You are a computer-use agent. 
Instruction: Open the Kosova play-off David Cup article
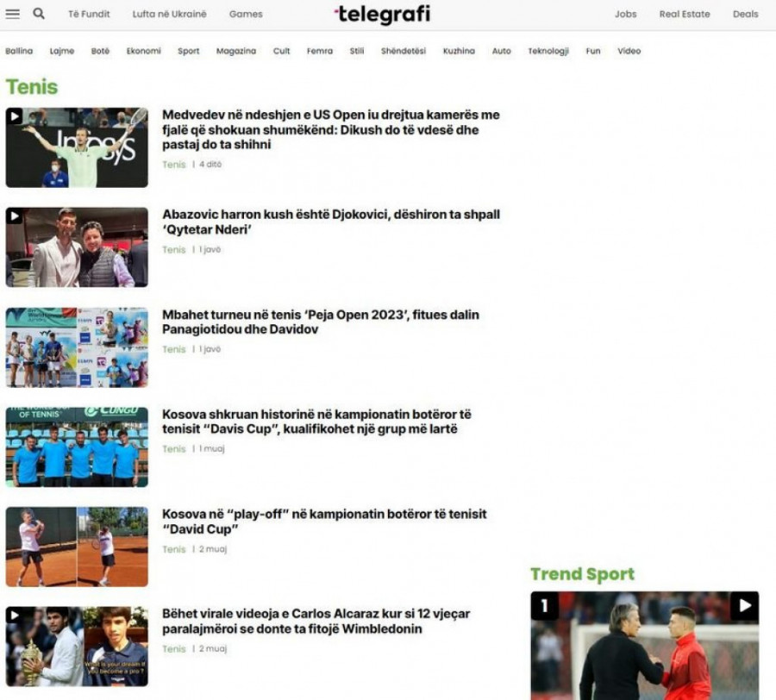click(x=324, y=521)
